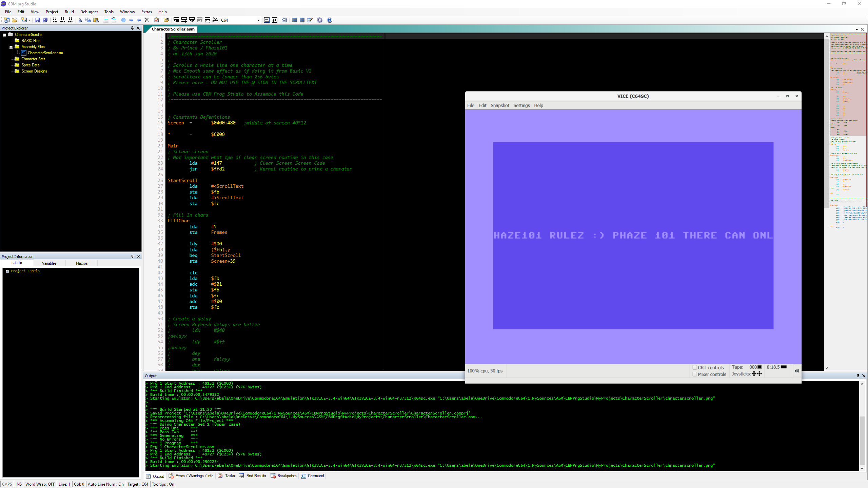Select the Cut tool in the toolbar
868x488 pixels.
tap(80, 20)
